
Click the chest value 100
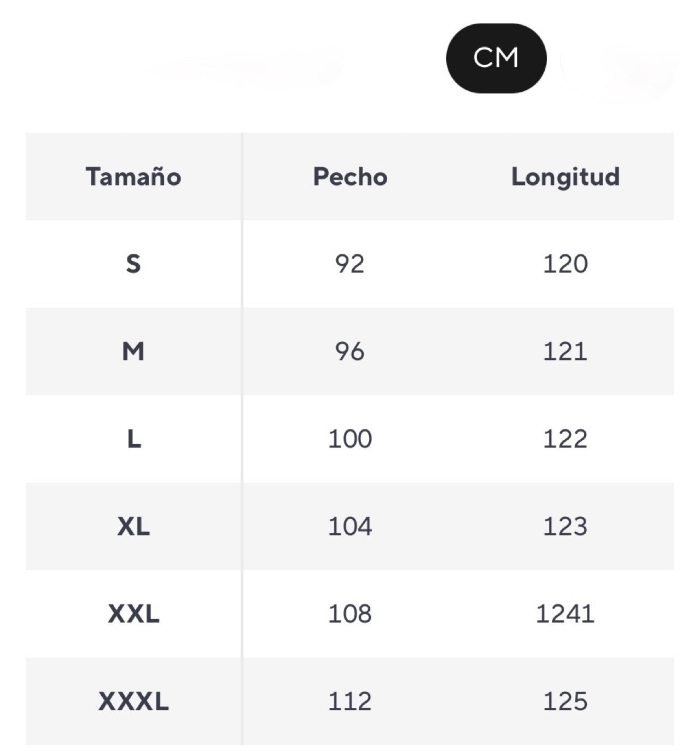coord(350,439)
